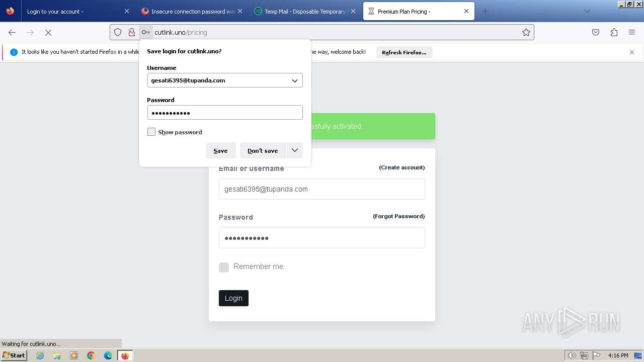This screenshot has height=362, width=644.
Task: Open Windows Media Player from taskbar
Action: point(74,355)
